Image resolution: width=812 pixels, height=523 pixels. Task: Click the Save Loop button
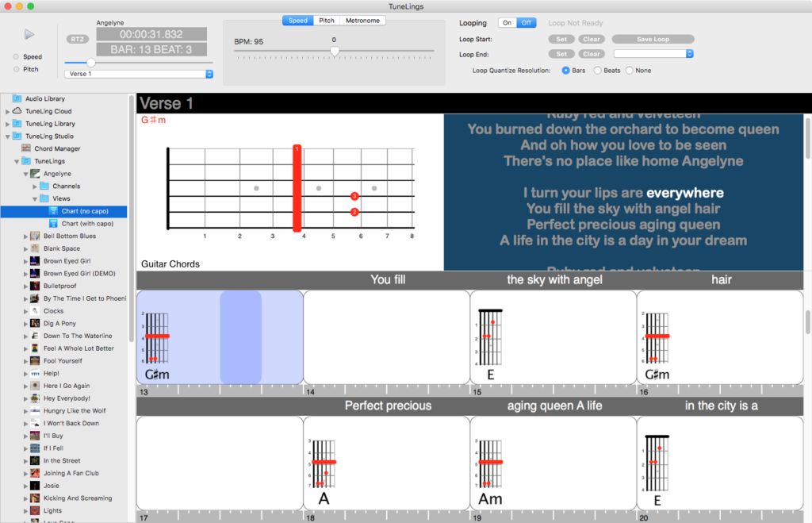click(x=653, y=39)
